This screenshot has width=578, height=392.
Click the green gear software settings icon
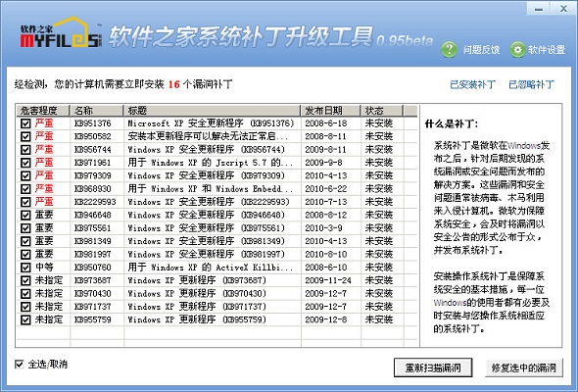pyautogui.click(x=517, y=49)
